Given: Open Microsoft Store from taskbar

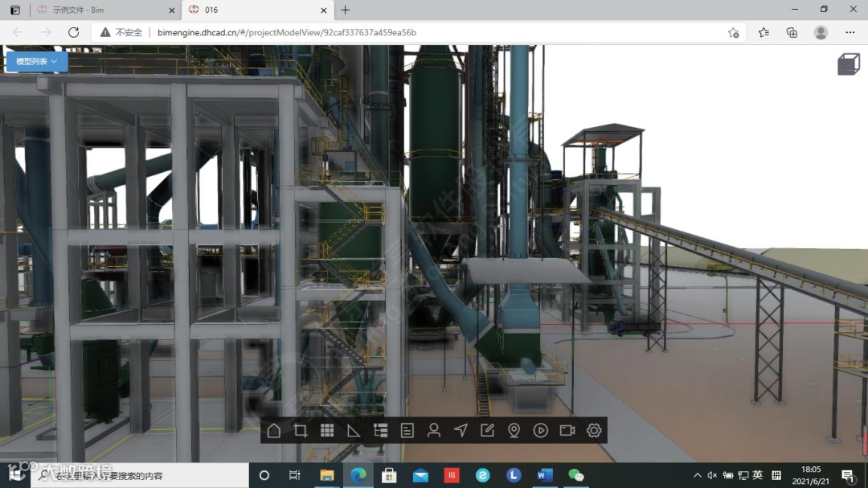Looking at the screenshot, I should [x=389, y=475].
